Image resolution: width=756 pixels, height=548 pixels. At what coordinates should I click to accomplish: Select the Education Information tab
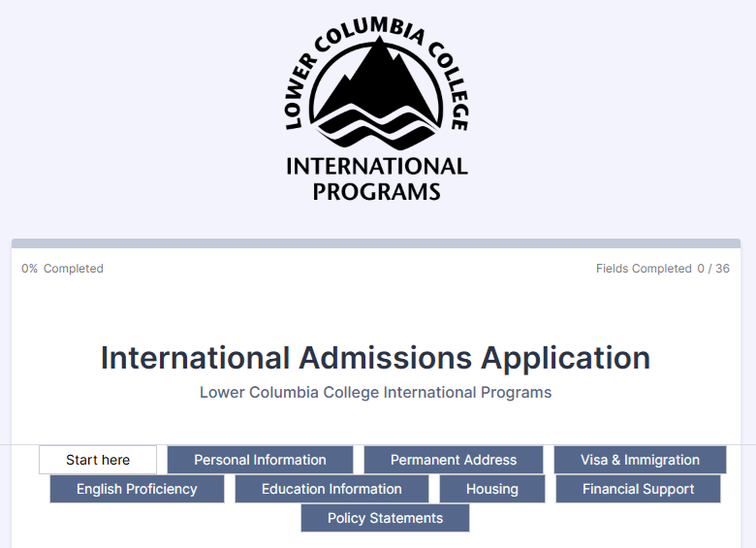[331, 489]
